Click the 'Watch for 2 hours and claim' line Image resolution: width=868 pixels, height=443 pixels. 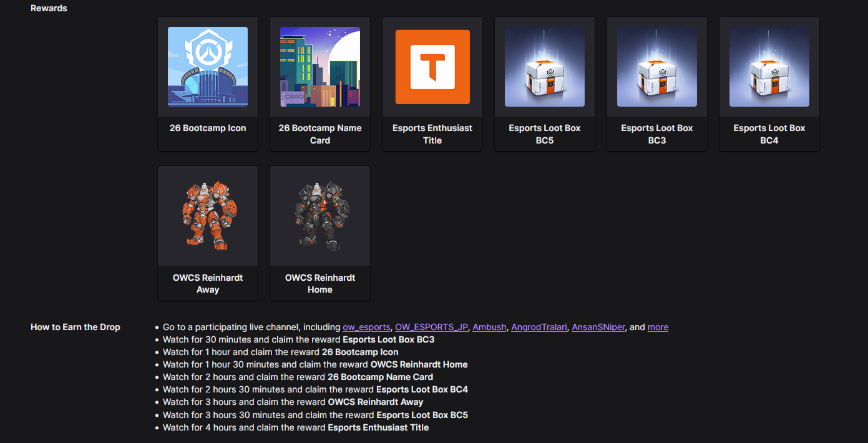point(298,377)
